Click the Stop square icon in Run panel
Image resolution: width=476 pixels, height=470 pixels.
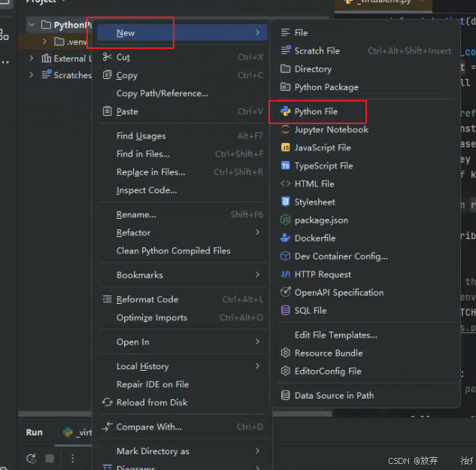(50, 458)
